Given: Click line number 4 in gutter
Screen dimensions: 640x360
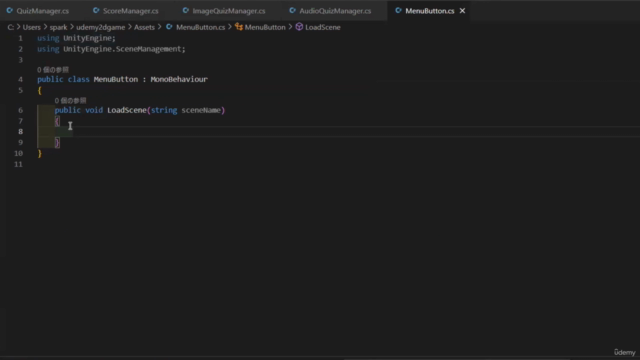Looking at the screenshot, I should pyautogui.click(x=20, y=79).
